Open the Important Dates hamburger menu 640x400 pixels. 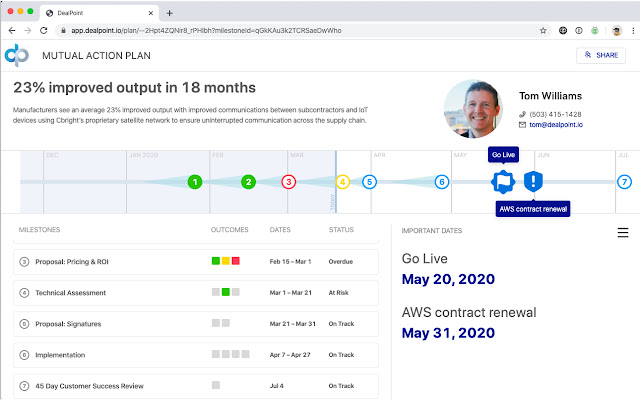point(623,232)
